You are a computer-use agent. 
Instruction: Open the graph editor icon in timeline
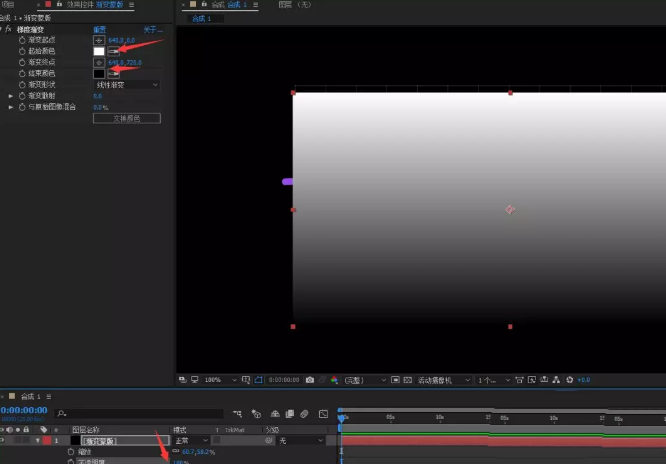click(x=323, y=413)
